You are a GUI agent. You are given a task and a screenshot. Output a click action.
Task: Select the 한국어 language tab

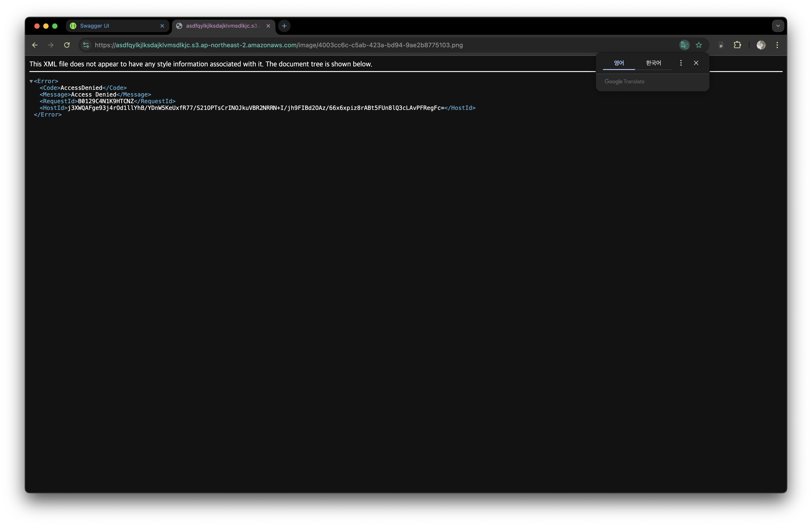click(x=653, y=63)
